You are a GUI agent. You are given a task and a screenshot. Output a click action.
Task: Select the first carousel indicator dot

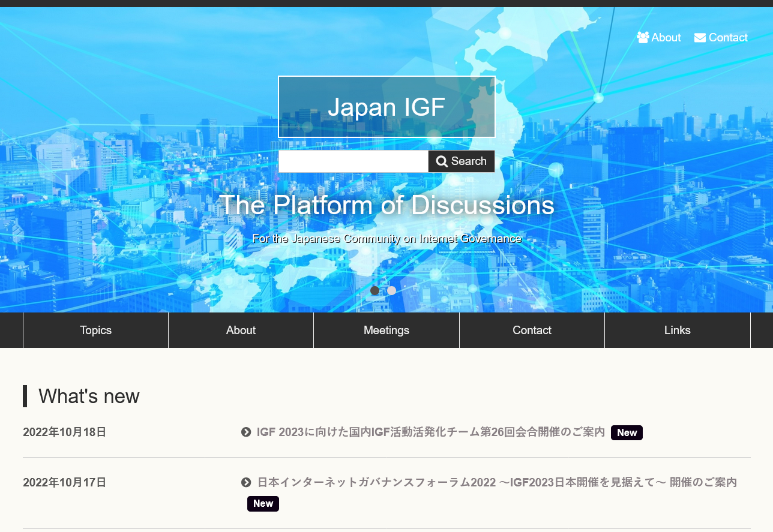point(374,290)
